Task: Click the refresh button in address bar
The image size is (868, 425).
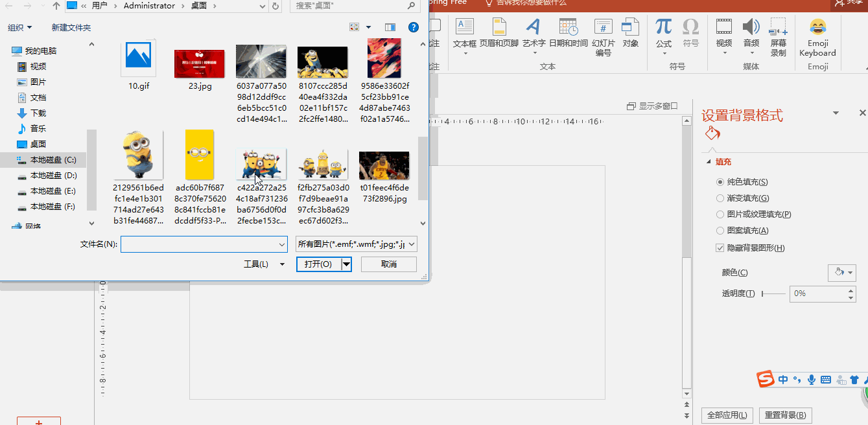Action: 276,6
